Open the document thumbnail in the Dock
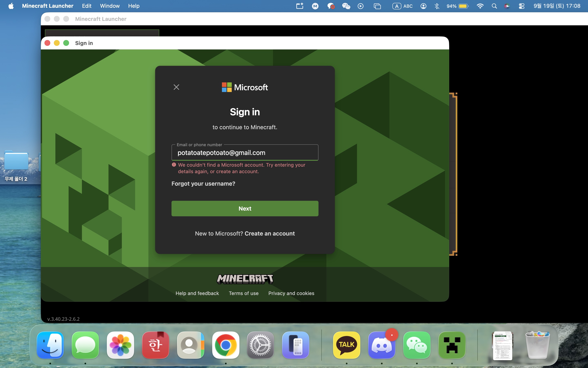 tap(502, 345)
